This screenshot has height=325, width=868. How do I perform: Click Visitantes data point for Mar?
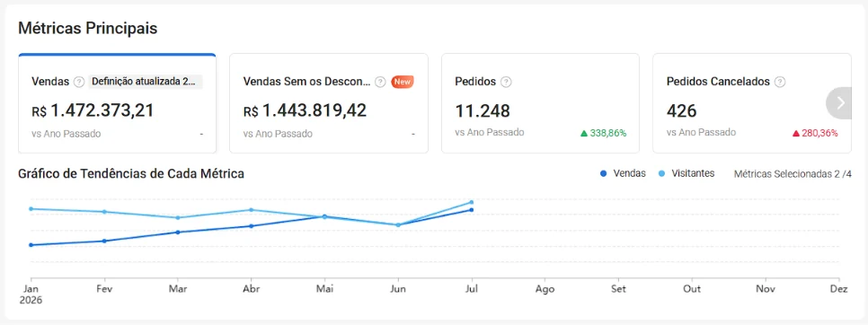pyautogui.click(x=178, y=218)
